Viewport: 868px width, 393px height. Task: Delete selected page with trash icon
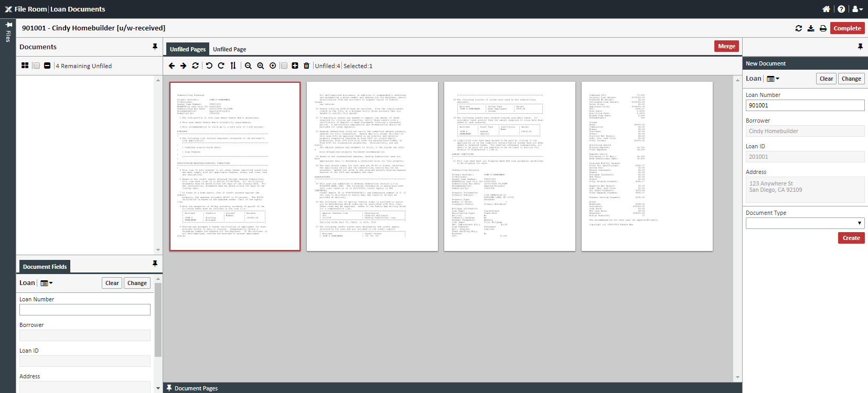tap(306, 65)
